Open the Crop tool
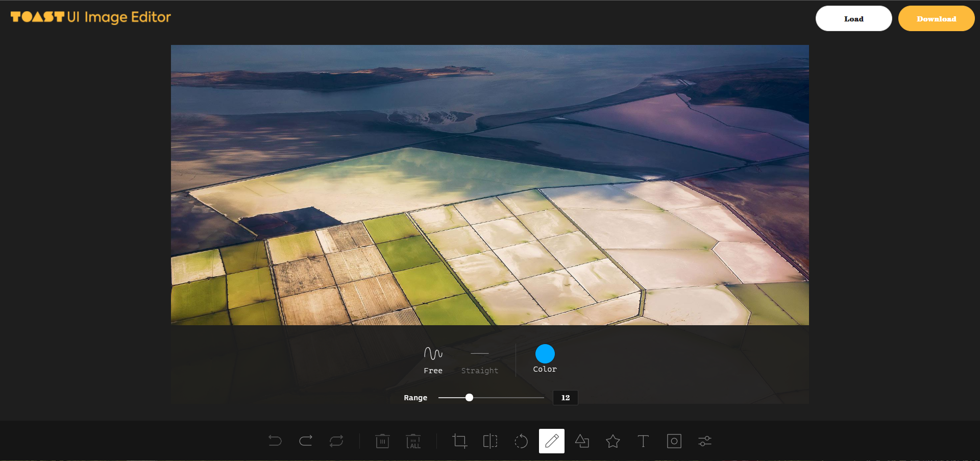Image resolution: width=980 pixels, height=461 pixels. coord(459,441)
